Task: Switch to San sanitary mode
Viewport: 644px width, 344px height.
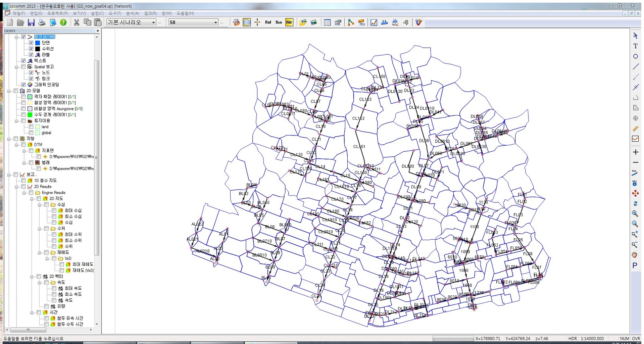Action: click(279, 22)
